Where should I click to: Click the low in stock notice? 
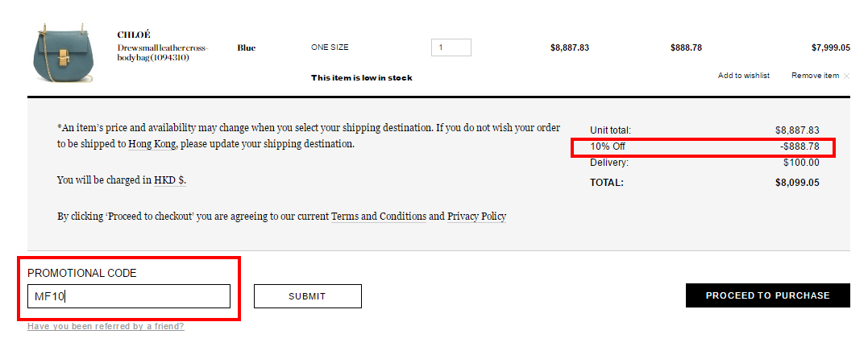click(x=362, y=78)
